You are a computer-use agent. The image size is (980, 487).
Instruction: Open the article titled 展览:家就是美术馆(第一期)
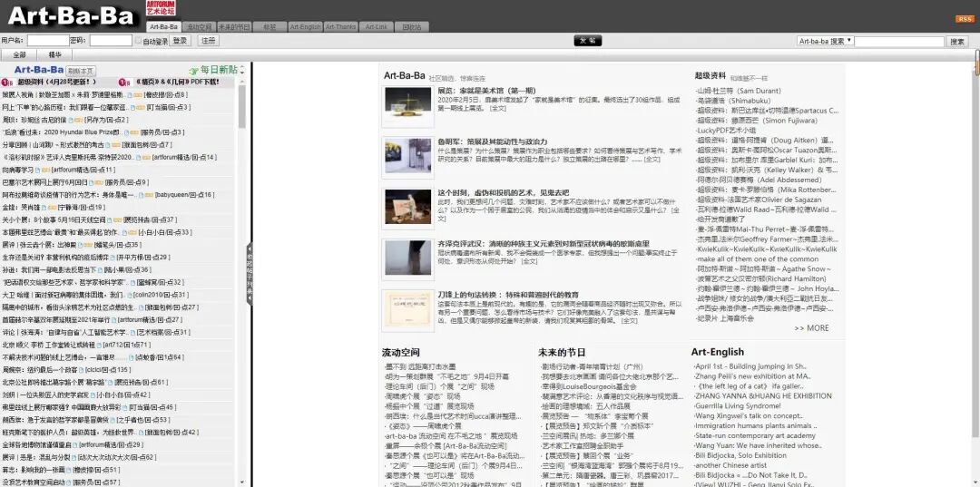pyautogui.click(x=486, y=91)
